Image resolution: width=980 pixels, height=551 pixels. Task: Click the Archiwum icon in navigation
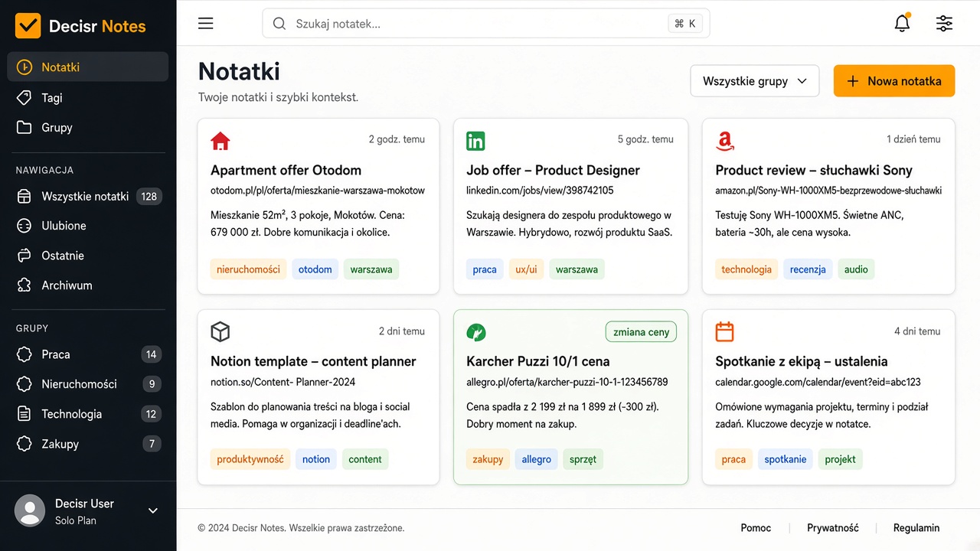click(x=24, y=285)
